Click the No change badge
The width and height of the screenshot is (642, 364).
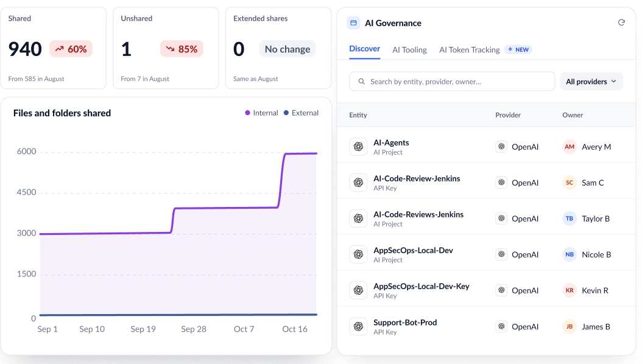click(287, 49)
